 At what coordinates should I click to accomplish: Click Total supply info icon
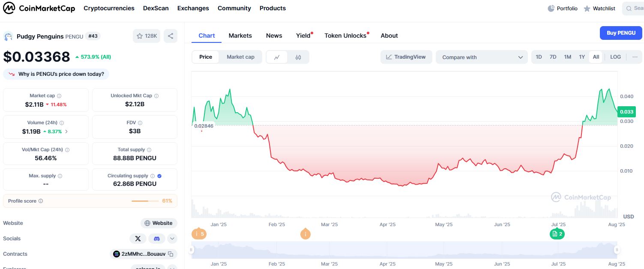[x=149, y=150]
